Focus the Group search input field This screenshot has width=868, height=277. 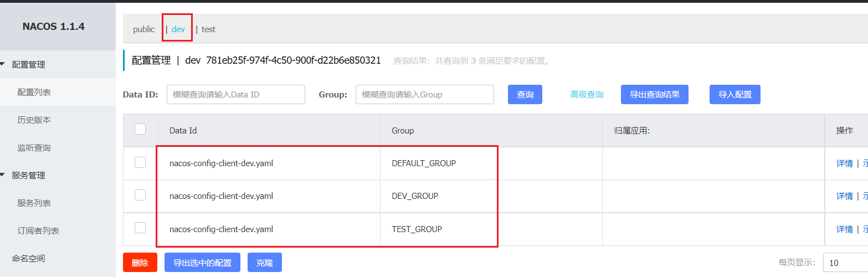point(425,95)
